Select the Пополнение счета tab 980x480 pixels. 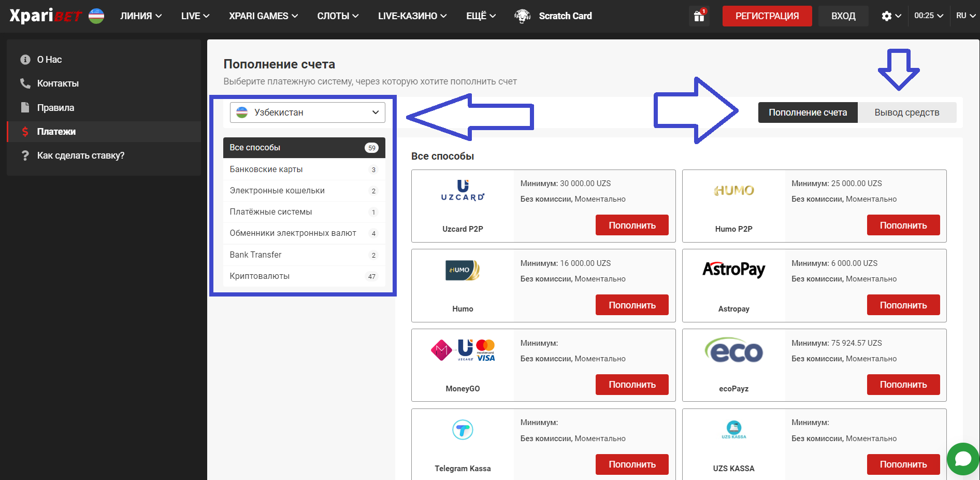click(x=808, y=112)
